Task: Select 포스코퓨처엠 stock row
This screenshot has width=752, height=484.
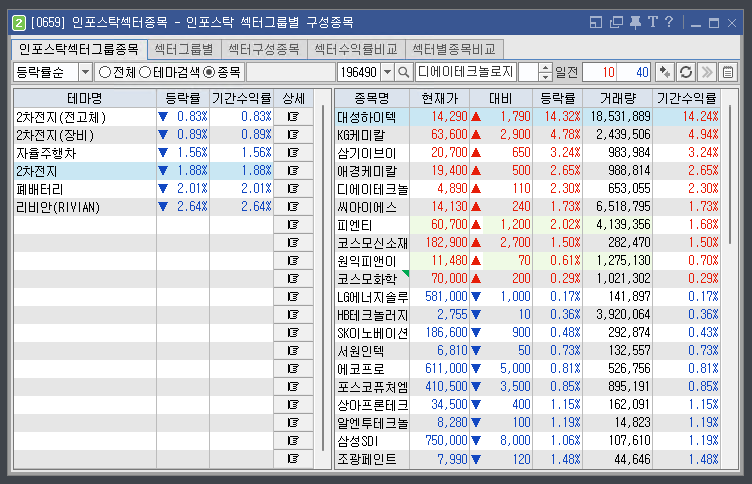Action: click(528, 387)
